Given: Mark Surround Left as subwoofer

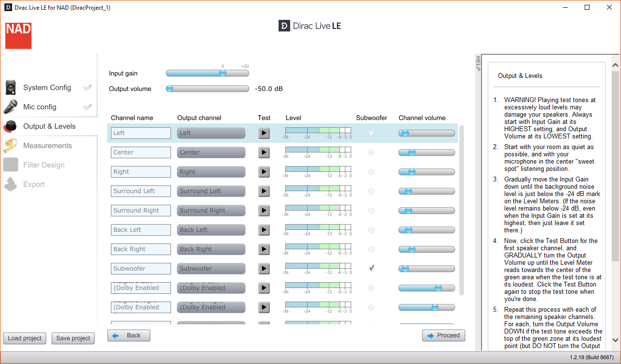Looking at the screenshot, I should click(x=372, y=191).
